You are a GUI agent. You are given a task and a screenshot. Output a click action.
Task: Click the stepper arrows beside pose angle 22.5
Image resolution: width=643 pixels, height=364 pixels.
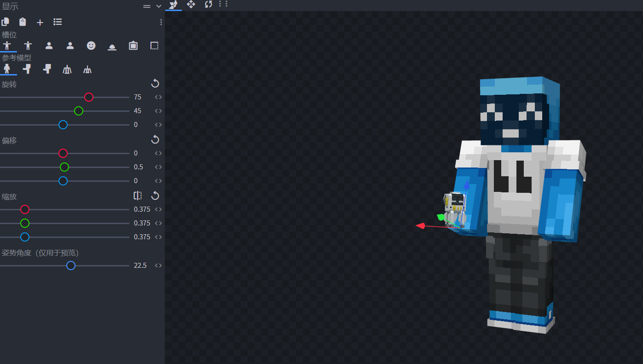[x=158, y=266]
